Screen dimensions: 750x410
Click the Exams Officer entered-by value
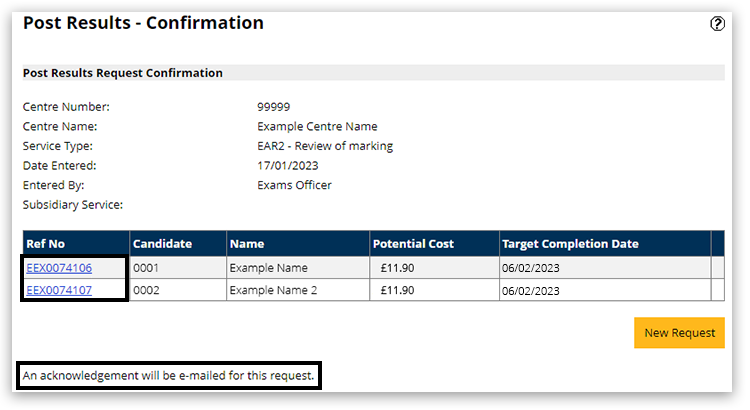tap(294, 185)
